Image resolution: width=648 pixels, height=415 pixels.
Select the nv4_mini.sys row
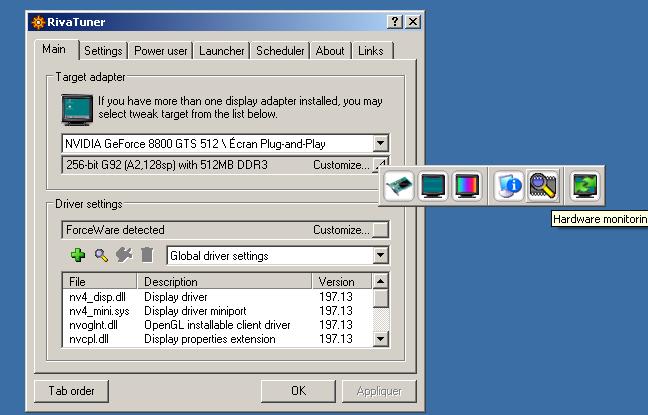pos(218,311)
